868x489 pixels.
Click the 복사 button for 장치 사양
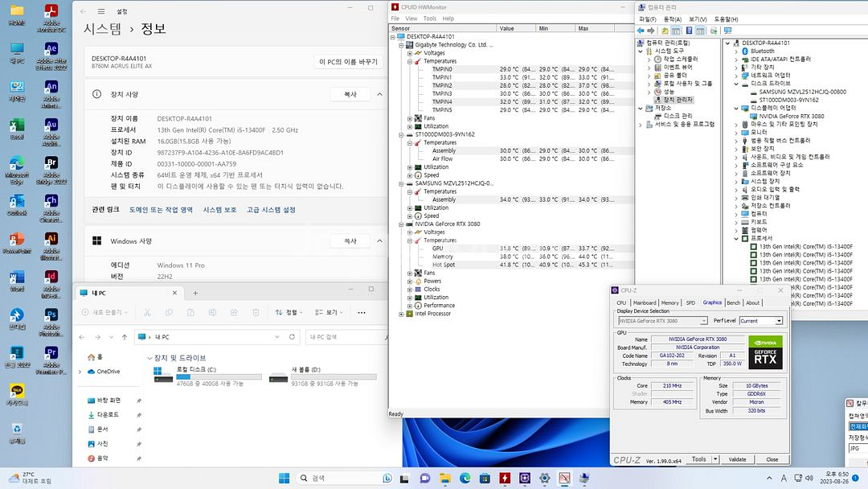click(x=350, y=94)
